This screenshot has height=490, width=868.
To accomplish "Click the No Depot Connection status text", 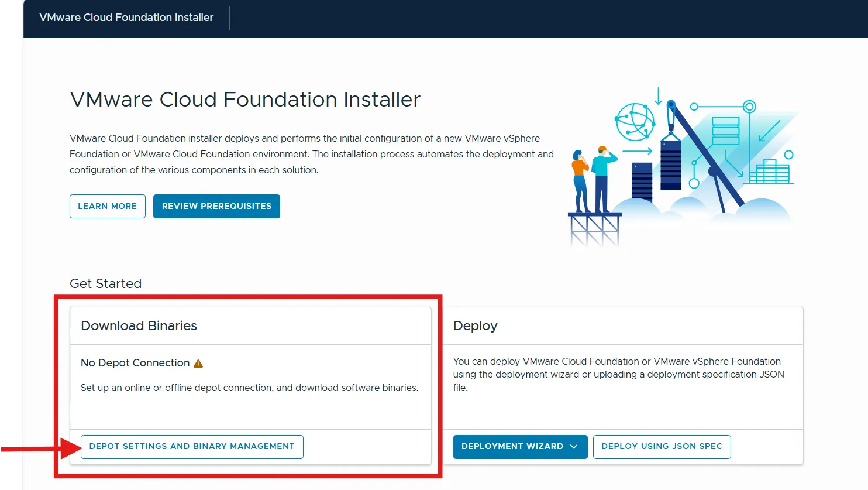I will point(135,363).
